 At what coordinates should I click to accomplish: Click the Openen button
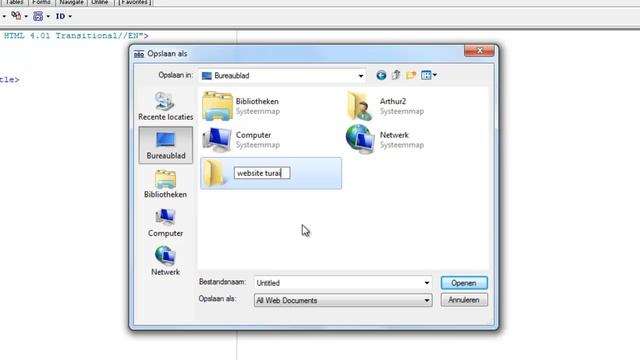(464, 283)
